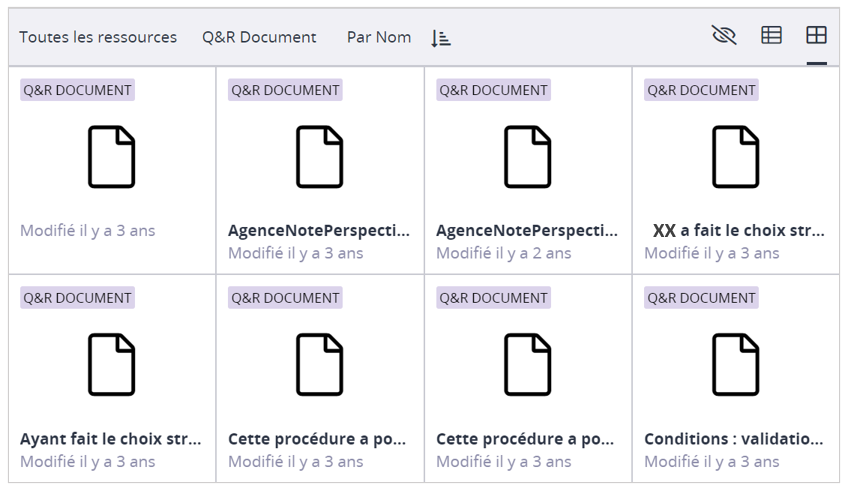Expand the Par Nom sort dropdown
846x489 pixels.
pos(379,37)
